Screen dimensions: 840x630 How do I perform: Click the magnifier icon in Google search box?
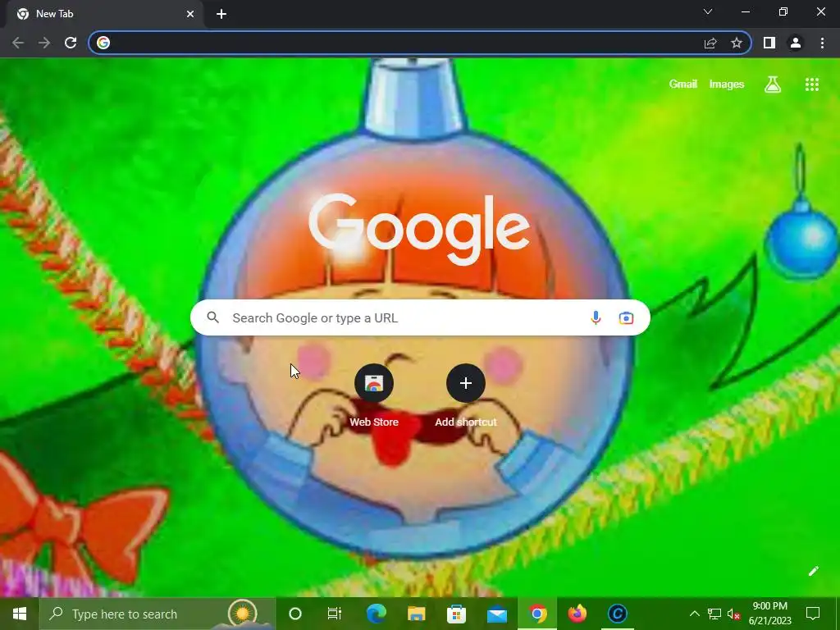[x=213, y=317]
